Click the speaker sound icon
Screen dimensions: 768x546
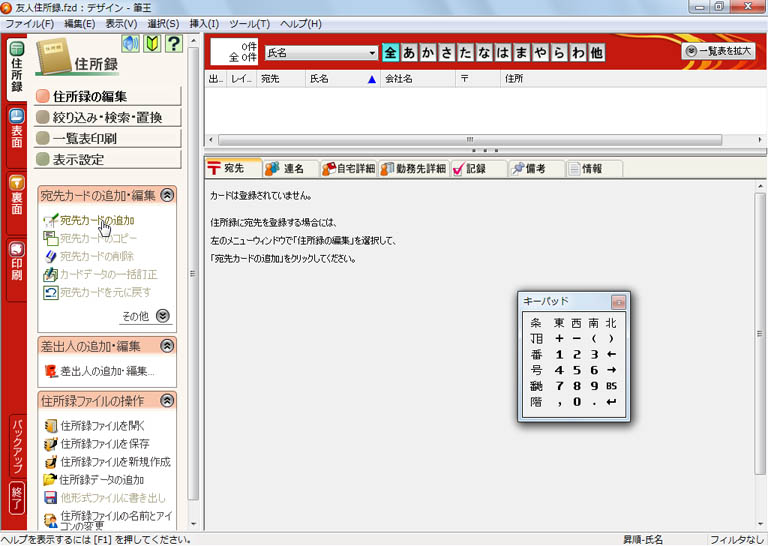click(x=131, y=44)
